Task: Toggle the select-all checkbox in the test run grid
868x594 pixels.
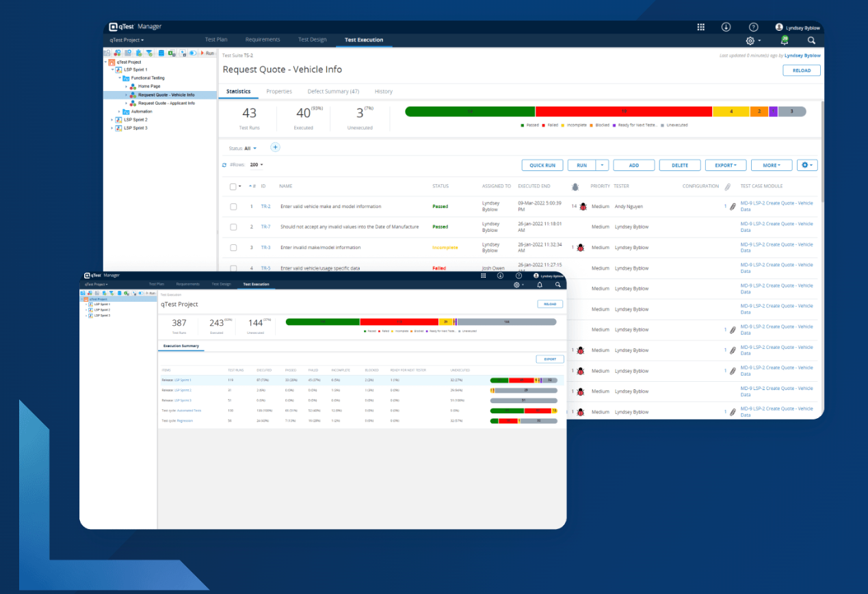Action: pyautogui.click(x=232, y=185)
